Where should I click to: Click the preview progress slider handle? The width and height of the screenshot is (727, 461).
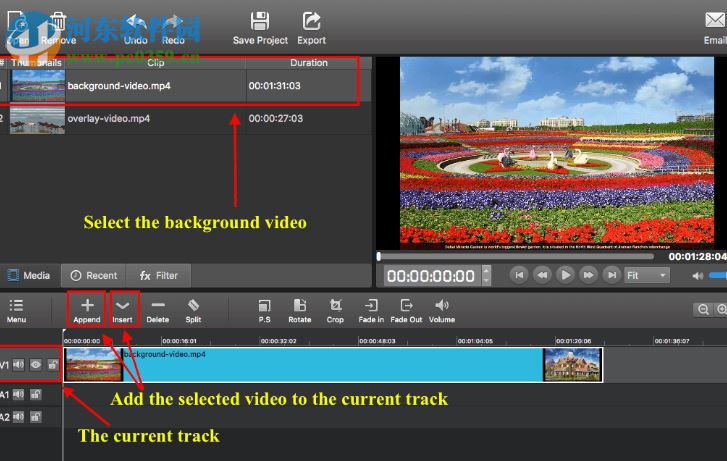(x=379, y=256)
